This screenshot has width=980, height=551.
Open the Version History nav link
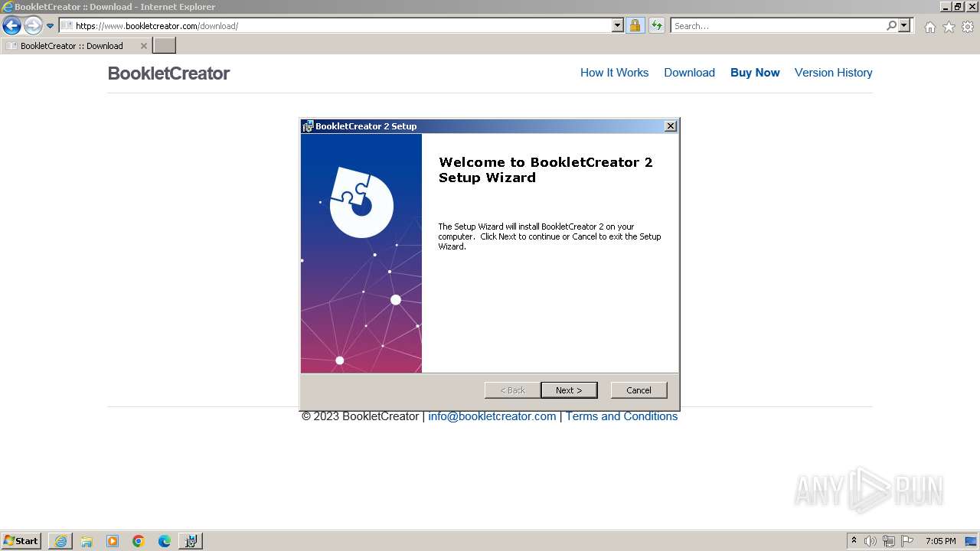(833, 73)
